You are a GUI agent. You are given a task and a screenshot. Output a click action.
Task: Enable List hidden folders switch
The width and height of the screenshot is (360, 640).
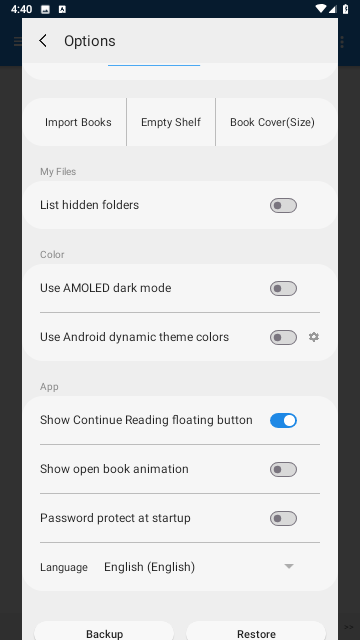[283, 205]
